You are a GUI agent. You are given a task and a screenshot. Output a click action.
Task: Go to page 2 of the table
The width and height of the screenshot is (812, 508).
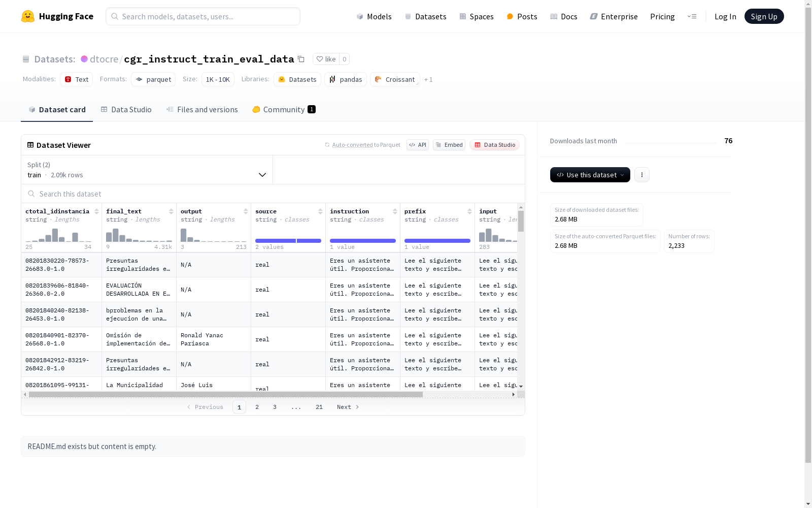pos(257,407)
